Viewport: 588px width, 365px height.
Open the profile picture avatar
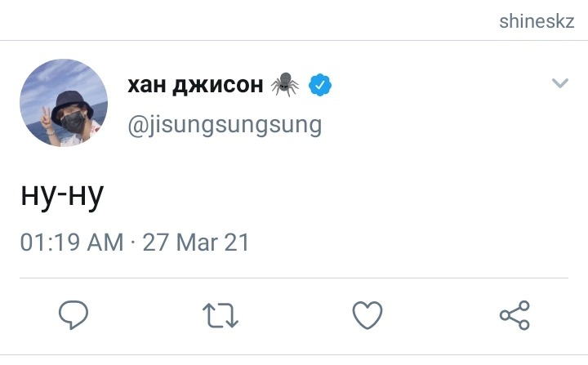(64, 102)
